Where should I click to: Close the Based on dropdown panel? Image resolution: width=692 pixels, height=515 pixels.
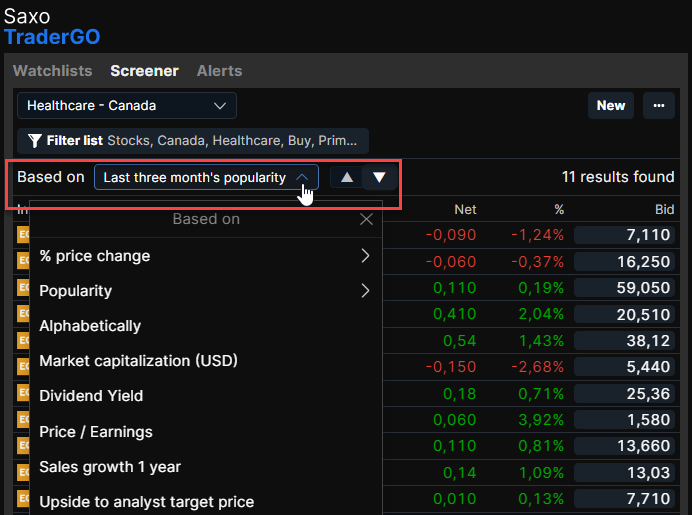tap(366, 219)
